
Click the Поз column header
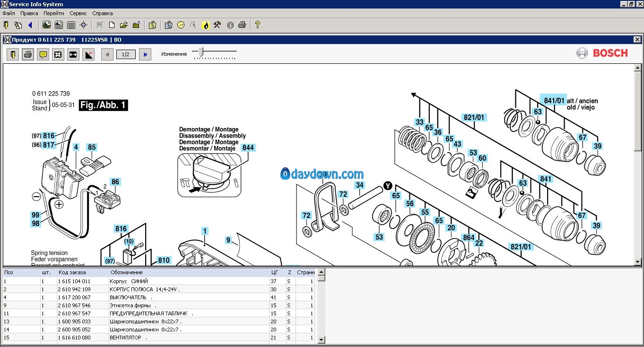[x=21, y=272]
